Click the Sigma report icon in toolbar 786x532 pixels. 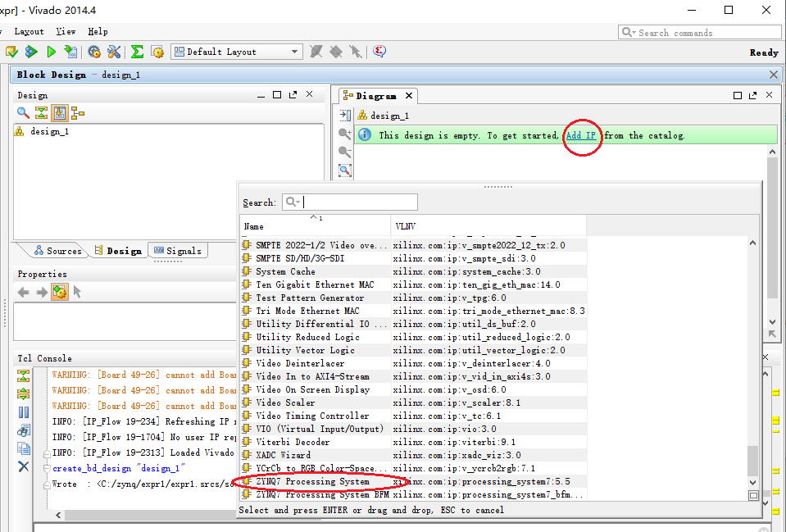[x=137, y=52]
